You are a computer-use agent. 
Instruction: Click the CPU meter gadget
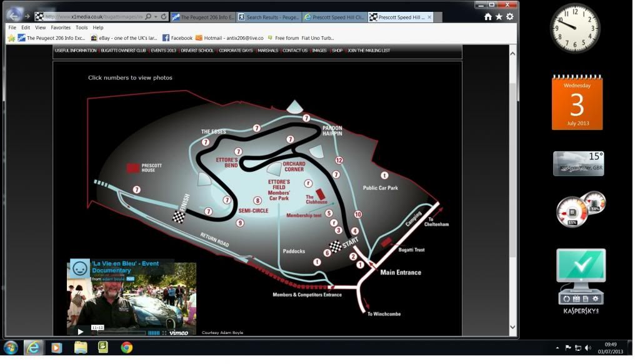[x=572, y=212]
